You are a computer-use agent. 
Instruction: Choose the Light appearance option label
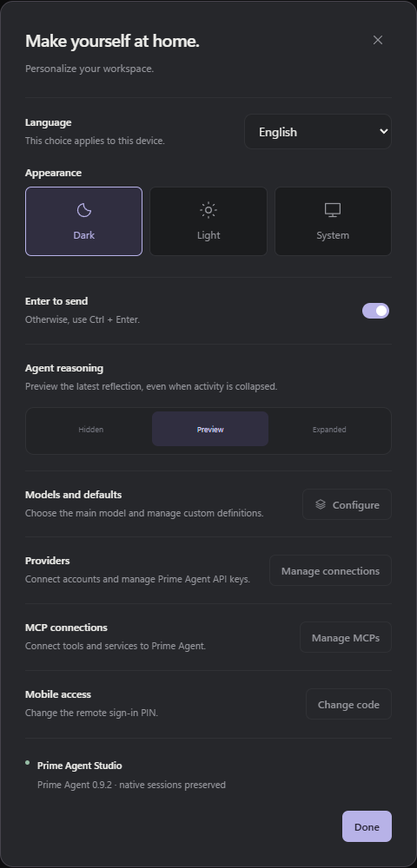[208, 235]
